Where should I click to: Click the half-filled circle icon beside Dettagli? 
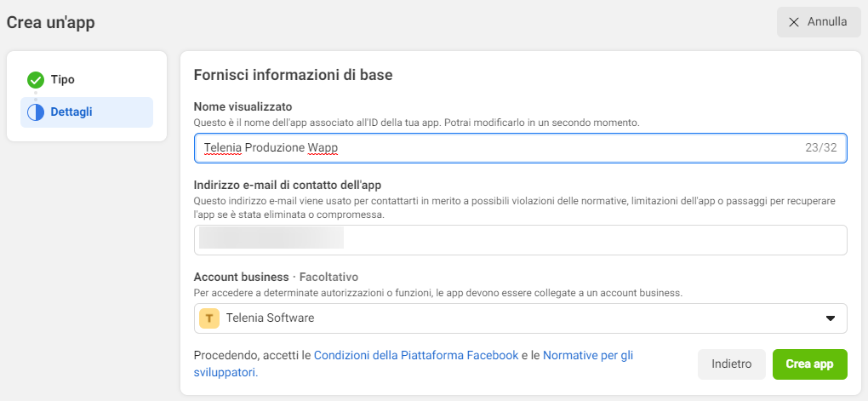pyautogui.click(x=36, y=112)
